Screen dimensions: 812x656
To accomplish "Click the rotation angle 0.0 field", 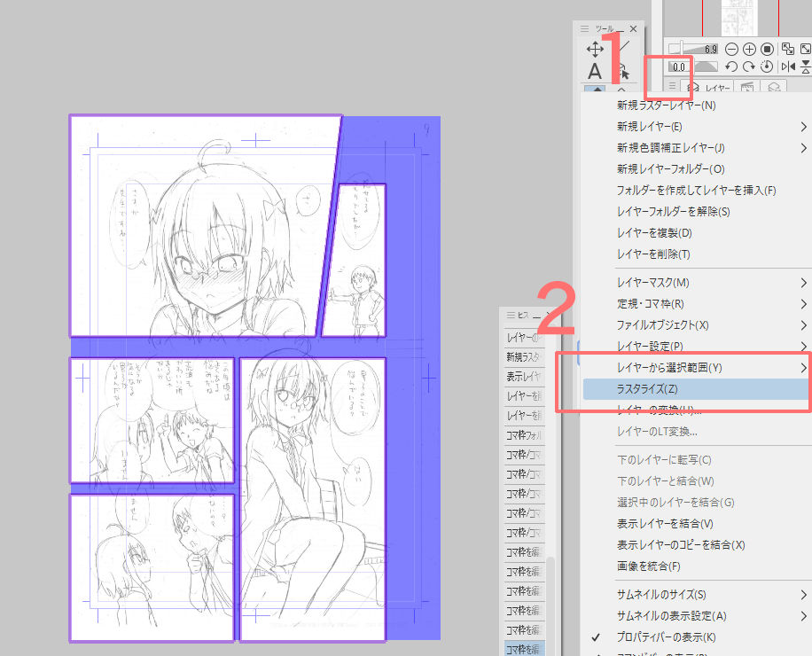I will [679, 66].
